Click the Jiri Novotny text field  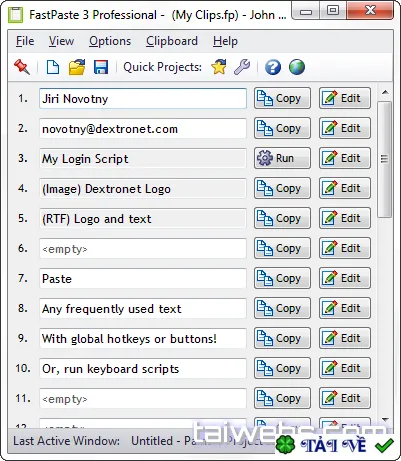click(143, 99)
